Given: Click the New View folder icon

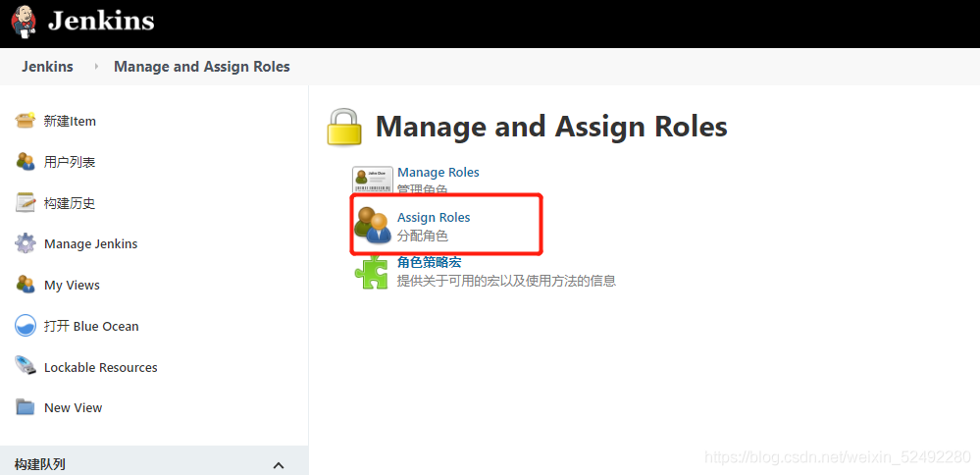Looking at the screenshot, I should tap(25, 407).
